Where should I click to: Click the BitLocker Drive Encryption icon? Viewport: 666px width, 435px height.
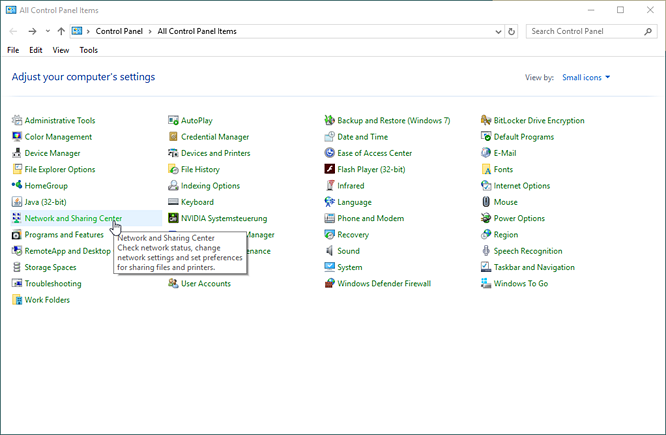[x=485, y=120]
